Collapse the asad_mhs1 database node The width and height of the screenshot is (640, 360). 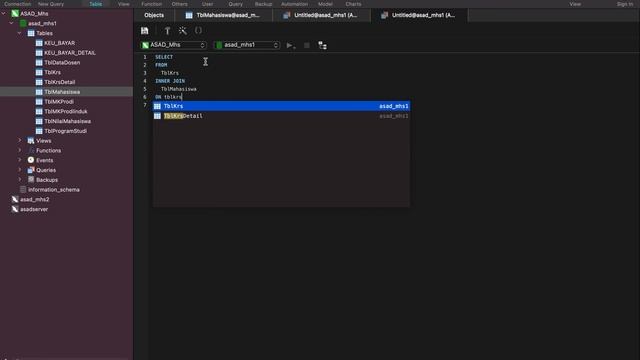click(x=11, y=23)
